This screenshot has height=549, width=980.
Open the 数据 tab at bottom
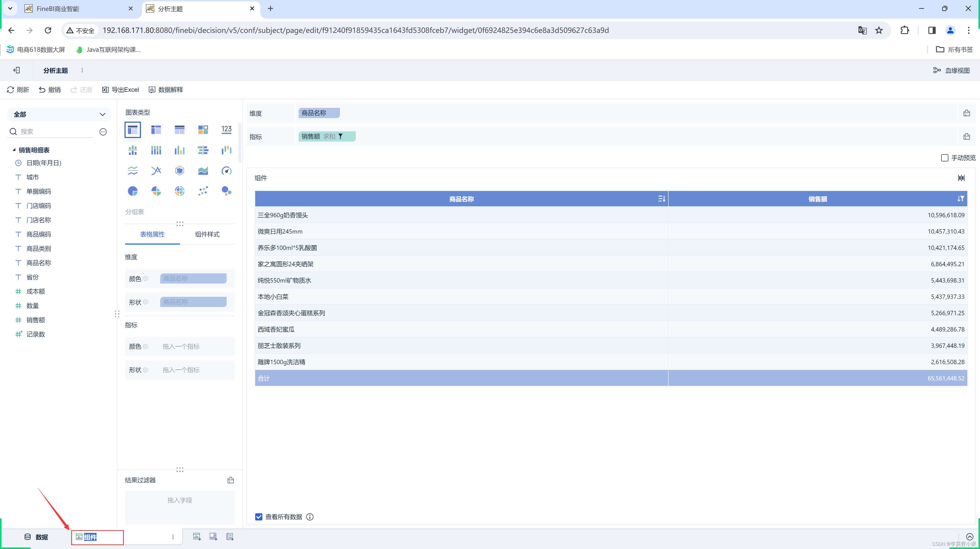[x=36, y=537]
